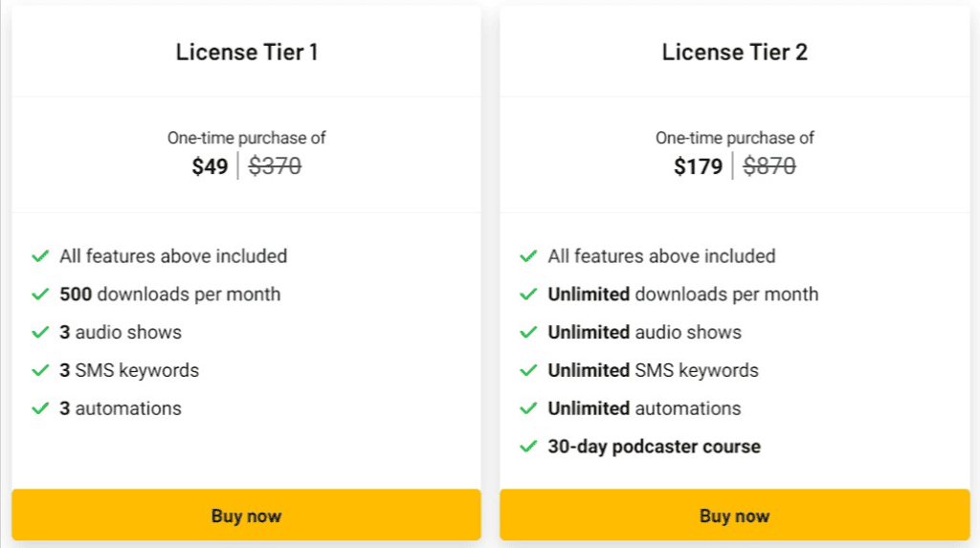Click checkmark beside 500 downloads per month
Viewport: 980px width, 548px height.
(x=40, y=294)
